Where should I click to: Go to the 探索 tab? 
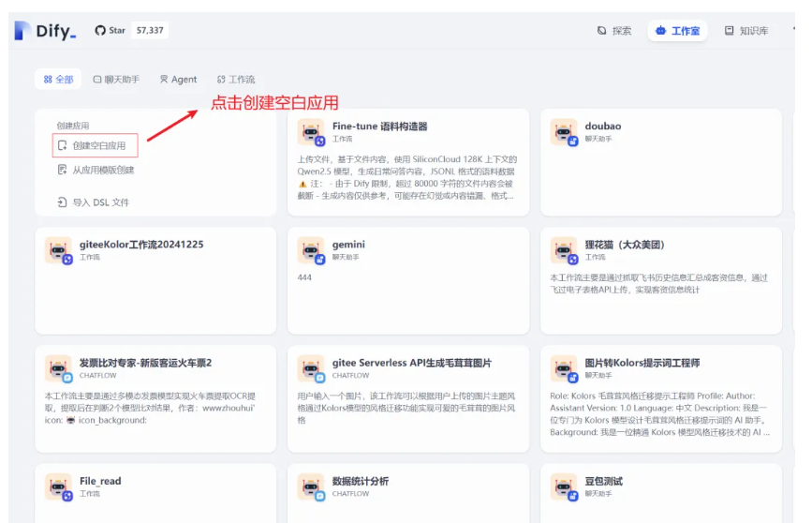point(614,31)
